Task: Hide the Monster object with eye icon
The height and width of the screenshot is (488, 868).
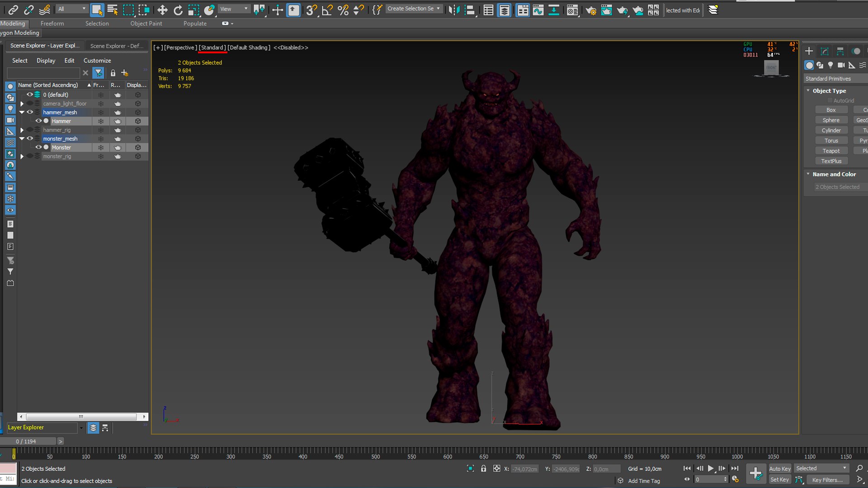Action: pyautogui.click(x=38, y=147)
